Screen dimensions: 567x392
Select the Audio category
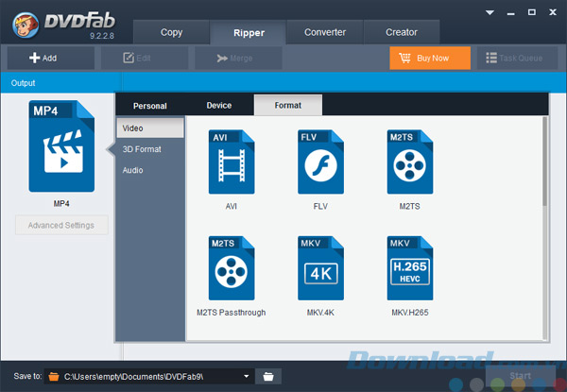pos(150,170)
